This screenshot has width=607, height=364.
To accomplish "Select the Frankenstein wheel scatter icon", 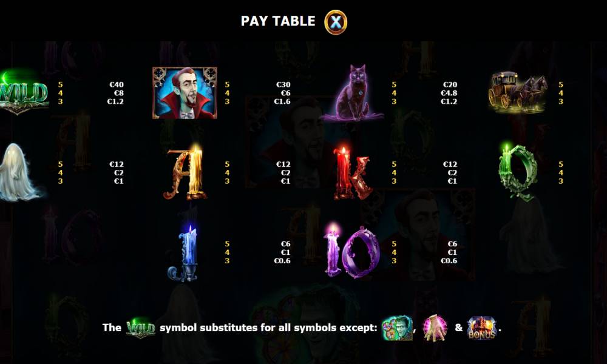I will [x=397, y=328].
